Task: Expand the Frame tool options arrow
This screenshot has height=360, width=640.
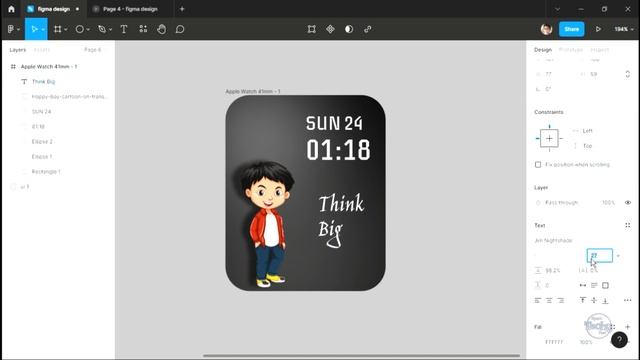Action: (65, 29)
